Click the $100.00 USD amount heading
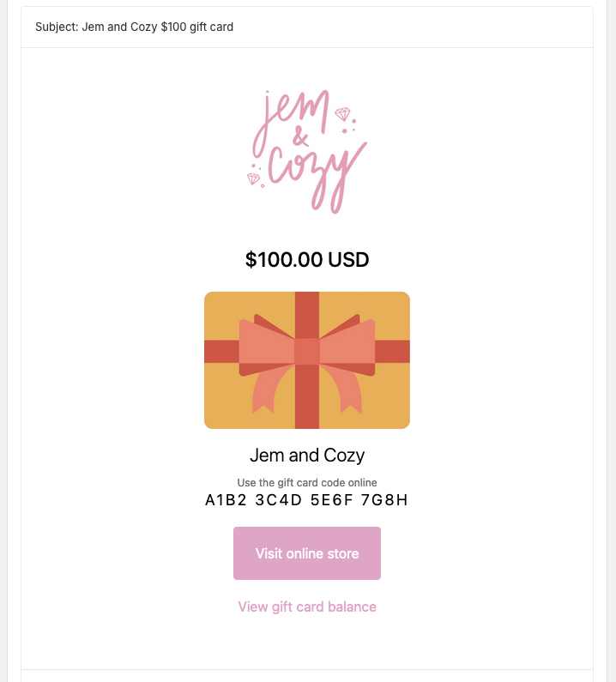This screenshot has height=682, width=616. point(307,259)
